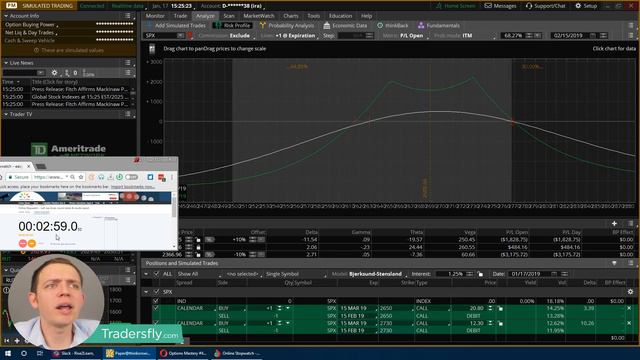Screen dimensions: 640x360
Task: Open calendar for 01/17/2019 date
Action: (554, 274)
